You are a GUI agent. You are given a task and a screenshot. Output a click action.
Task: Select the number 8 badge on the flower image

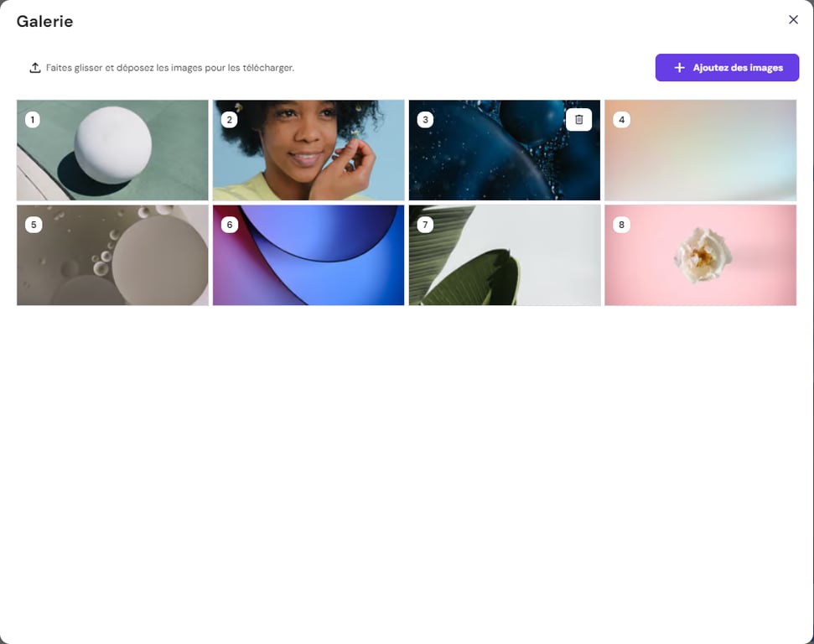point(621,224)
